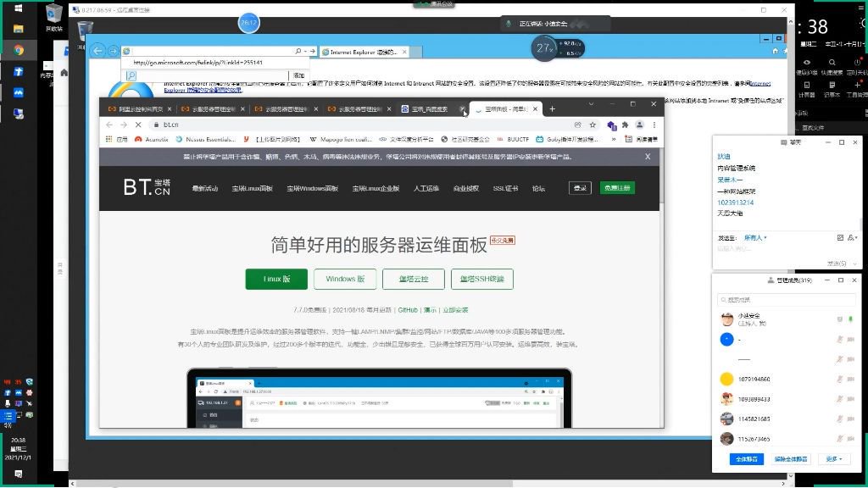Open the Nessus Essentials bookmark

[x=205, y=140]
